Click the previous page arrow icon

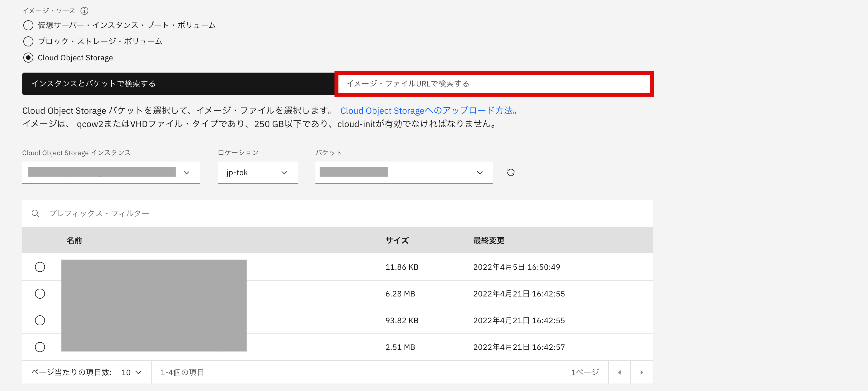click(x=619, y=372)
